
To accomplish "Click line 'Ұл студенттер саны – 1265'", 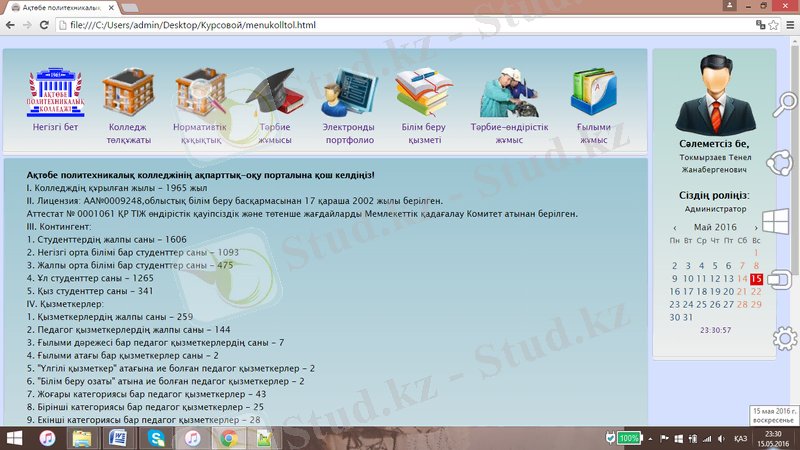I will tap(90, 278).
